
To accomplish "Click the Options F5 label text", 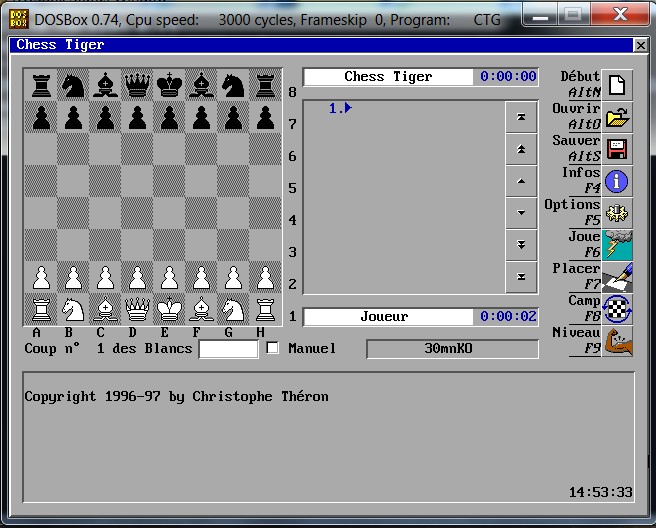I will pyautogui.click(x=572, y=212).
